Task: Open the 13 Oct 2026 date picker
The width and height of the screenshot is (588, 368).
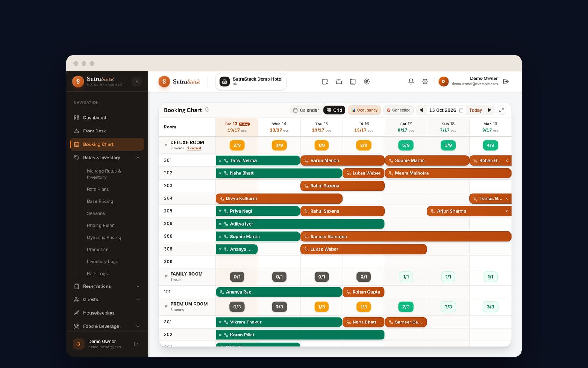Action: point(446,110)
